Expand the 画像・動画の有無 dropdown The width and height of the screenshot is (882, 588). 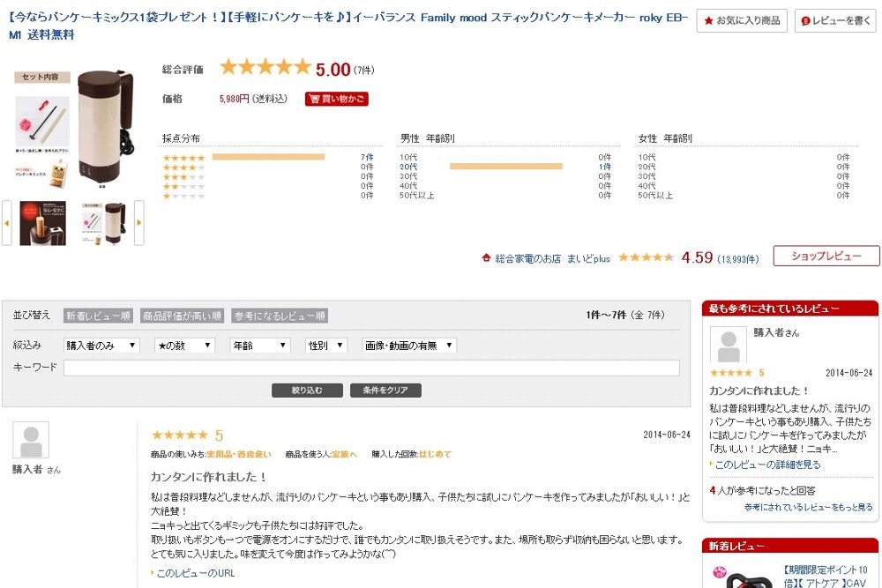408,346
